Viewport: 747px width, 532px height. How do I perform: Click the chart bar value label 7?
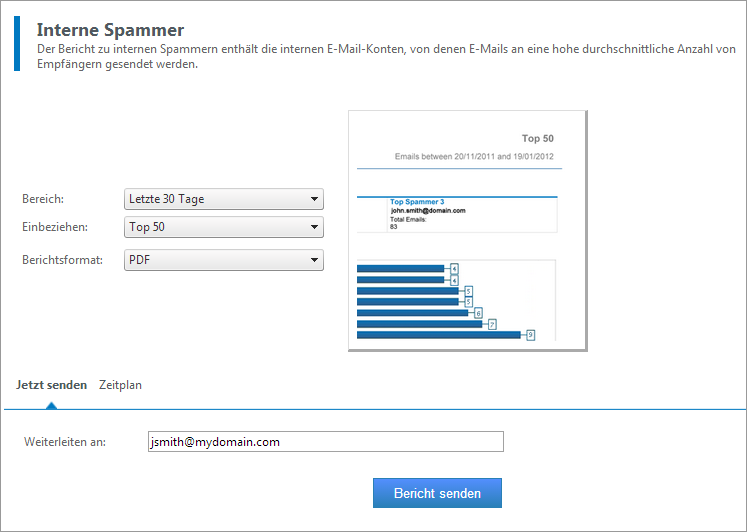tap(492, 324)
